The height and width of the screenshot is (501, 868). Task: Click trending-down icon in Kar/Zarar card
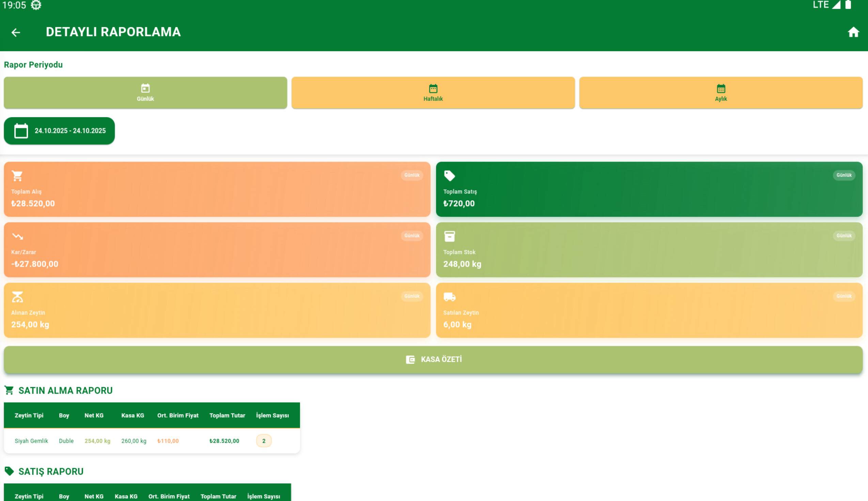[x=17, y=236]
